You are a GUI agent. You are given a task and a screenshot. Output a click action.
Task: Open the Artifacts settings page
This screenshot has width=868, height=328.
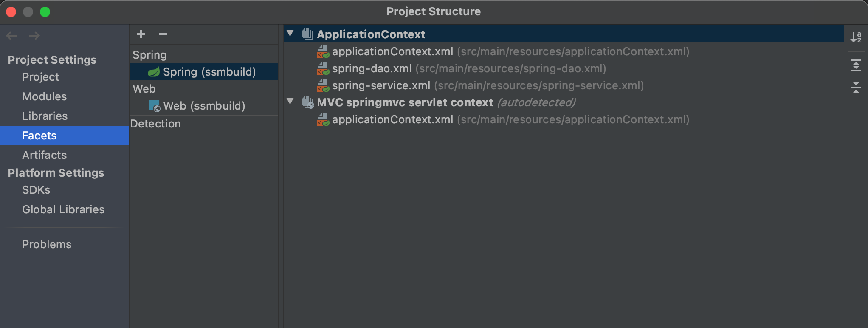click(45, 155)
